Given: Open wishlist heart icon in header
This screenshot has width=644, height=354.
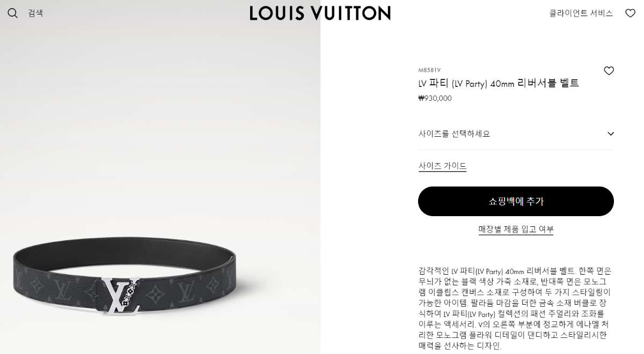Looking at the screenshot, I should [630, 13].
